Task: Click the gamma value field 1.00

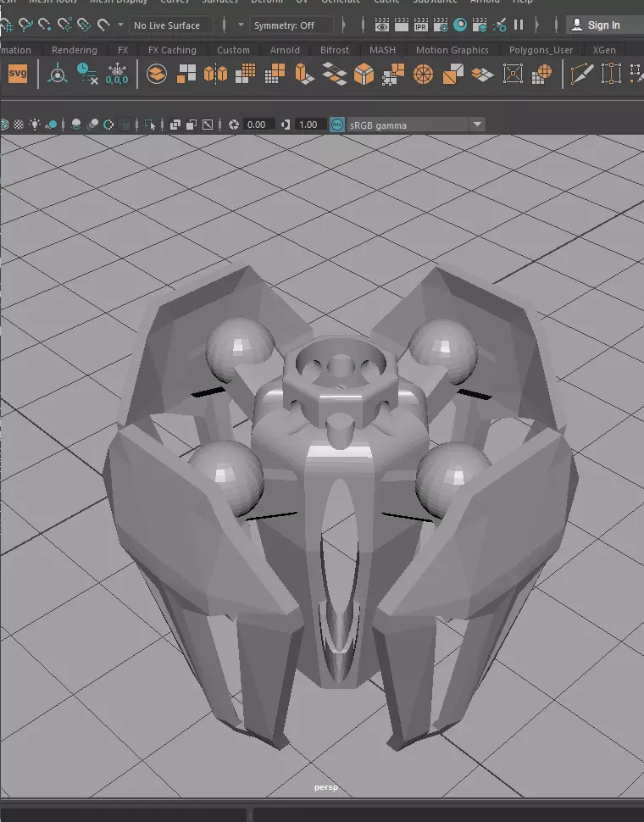Action: coord(309,125)
